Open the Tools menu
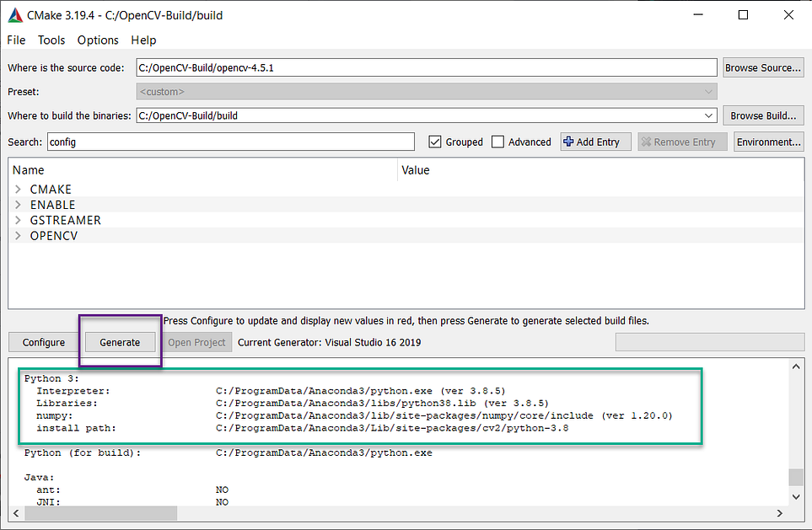The width and height of the screenshot is (812, 530). 51,40
